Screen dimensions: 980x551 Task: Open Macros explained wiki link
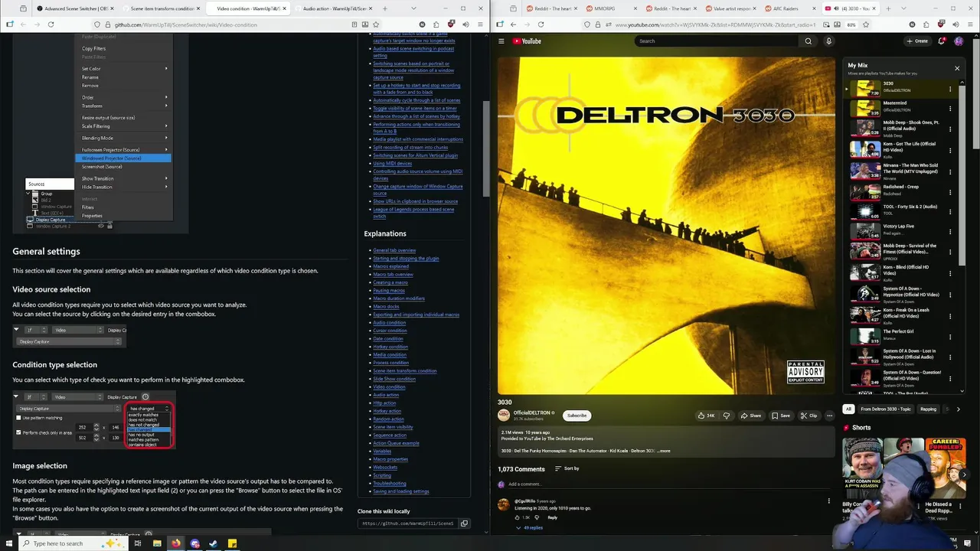(x=390, y=266)
